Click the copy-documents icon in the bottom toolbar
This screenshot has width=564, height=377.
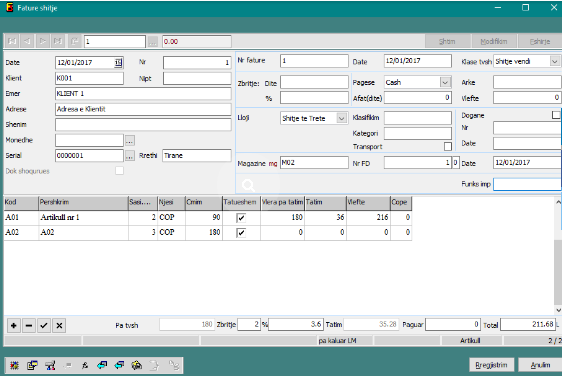(32, 365)
